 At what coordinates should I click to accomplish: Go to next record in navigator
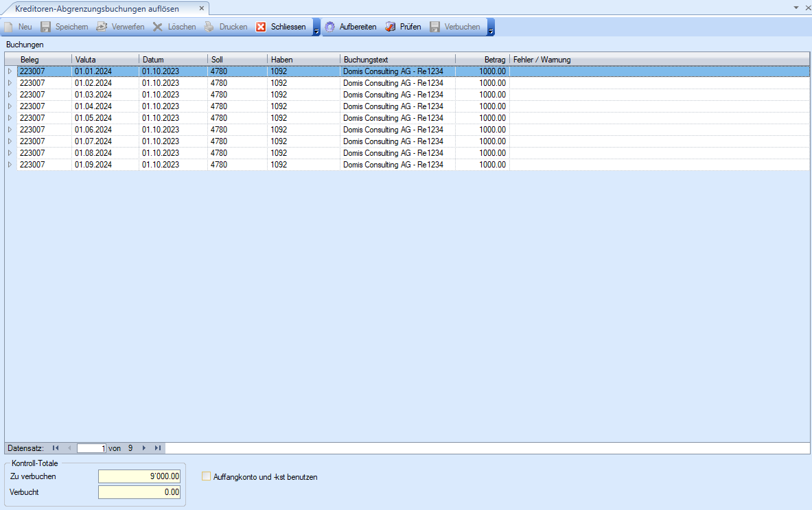tap(144, 448)
